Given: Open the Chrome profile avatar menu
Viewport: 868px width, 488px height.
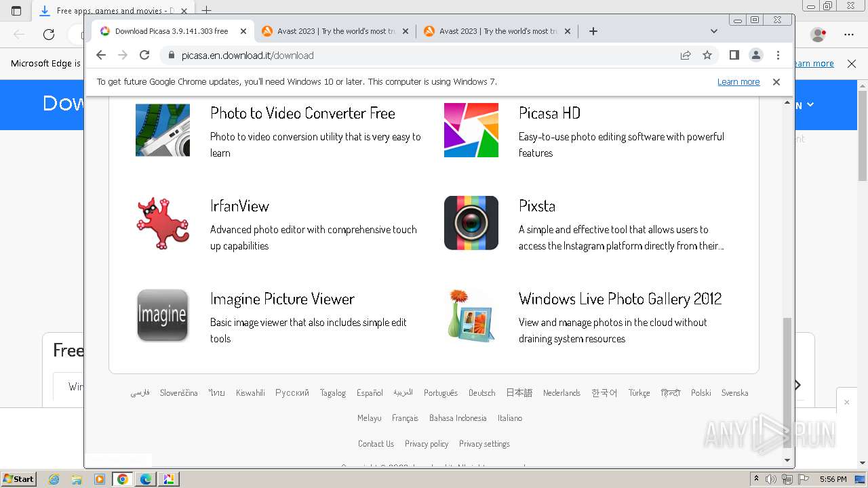Looking at the screenshot, I should (755, 55).
